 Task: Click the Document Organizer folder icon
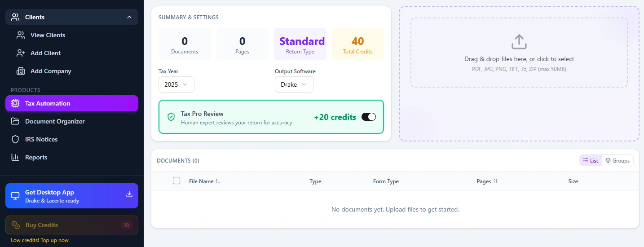[15, 121]
